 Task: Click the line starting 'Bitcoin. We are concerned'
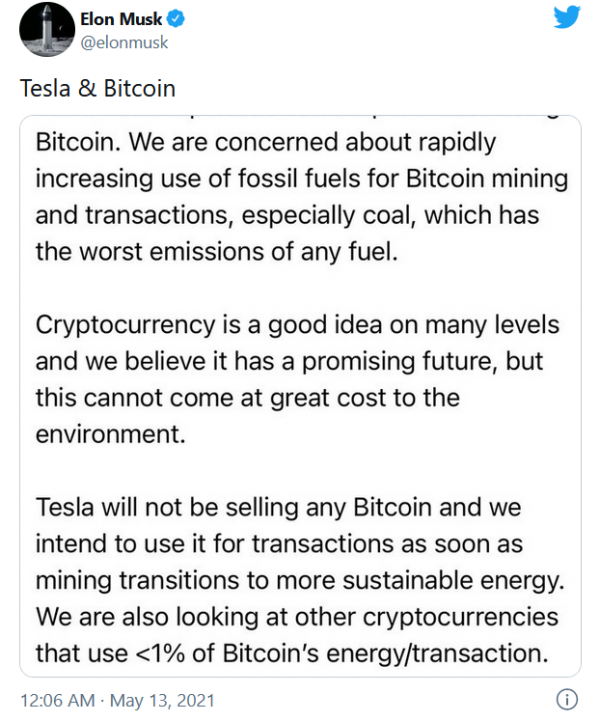pos(266,142)
